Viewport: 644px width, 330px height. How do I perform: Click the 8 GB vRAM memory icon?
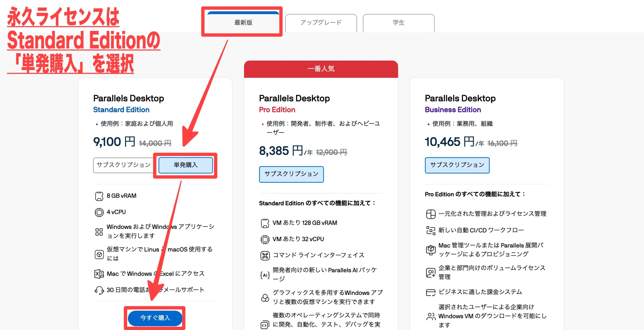(x=99, y=196)
